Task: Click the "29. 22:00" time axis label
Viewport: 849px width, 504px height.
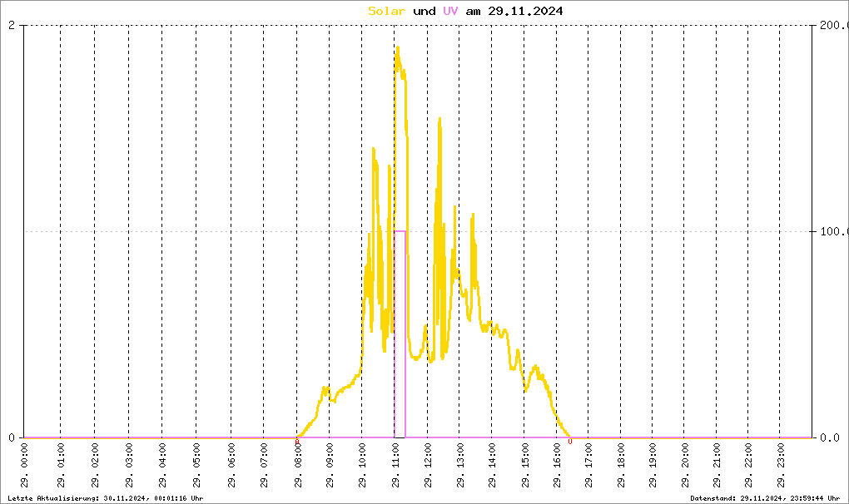Action: pos(747,465)
